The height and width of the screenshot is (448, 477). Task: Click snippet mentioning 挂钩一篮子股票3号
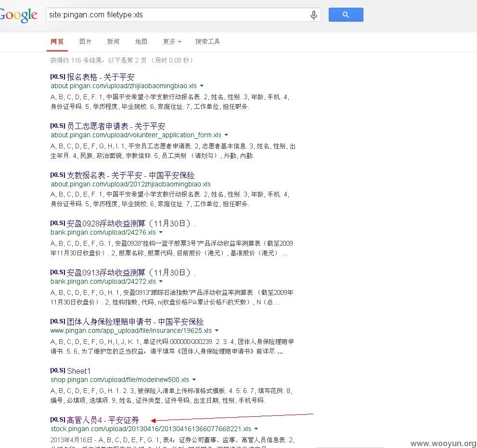[x=171, y=248]
